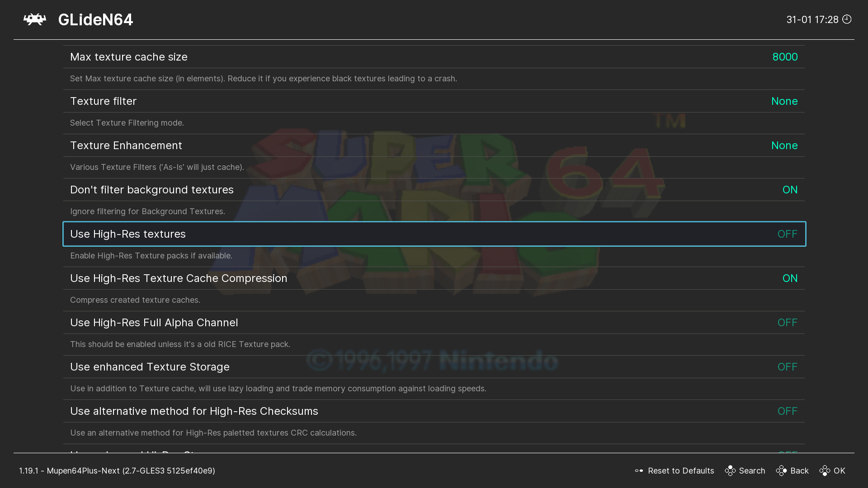Click the Reset to Defaults button icon
The height and width of the screenshot is (488, 868).
pyautogui.click(x=639, y=471)
